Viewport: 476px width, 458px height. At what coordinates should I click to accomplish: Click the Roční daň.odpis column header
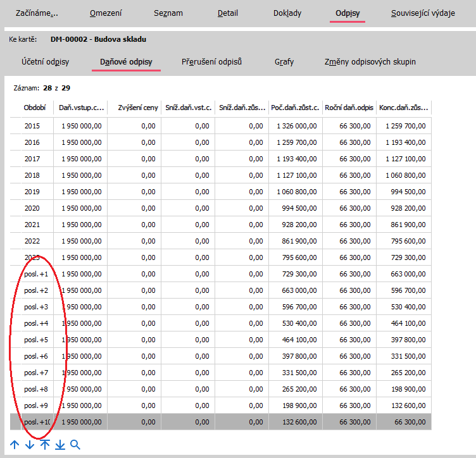pos(349,108)
